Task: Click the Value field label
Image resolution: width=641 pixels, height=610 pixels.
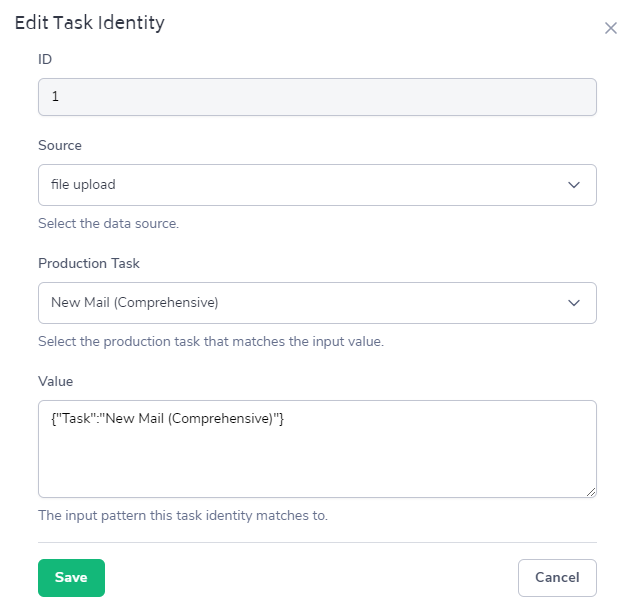Action: point(56,381)
